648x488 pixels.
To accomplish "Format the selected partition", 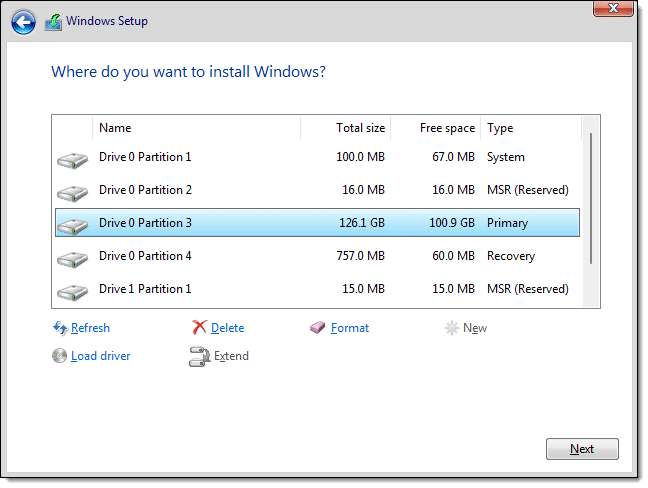I will (350, 328).
